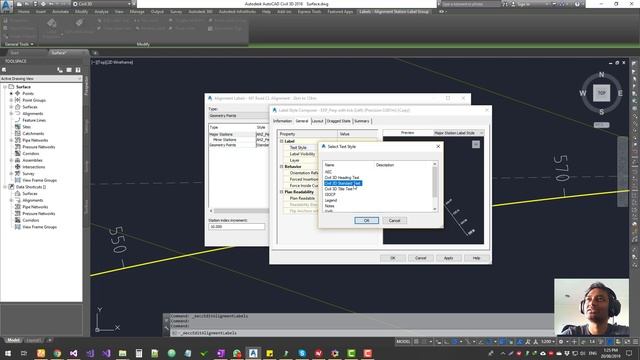The height and width of the screenshot is (360, 640).
Task: Open the Geometry Points type dropdown
Action: pos(239,116)
